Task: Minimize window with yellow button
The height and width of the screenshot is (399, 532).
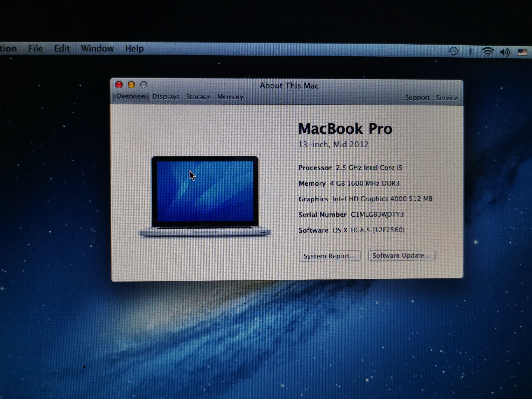Action: pos(131,85)
